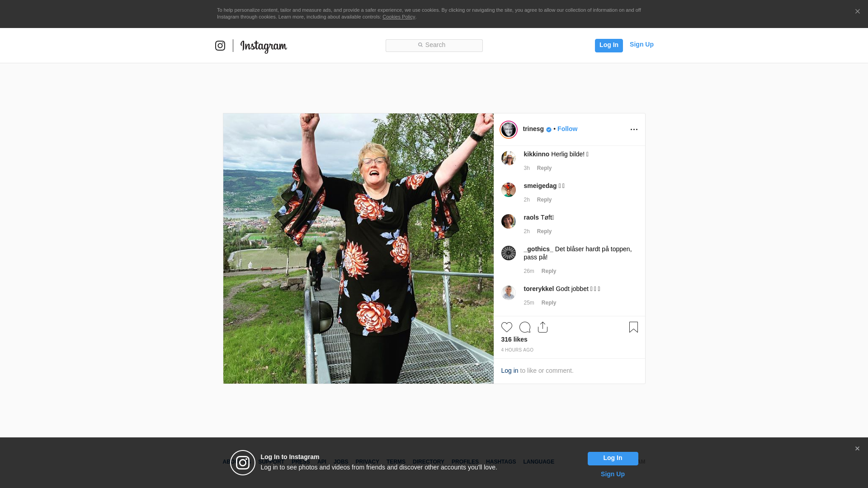868x488 pixels.
Task: Click the share post icon
Action: click(543, 327)
